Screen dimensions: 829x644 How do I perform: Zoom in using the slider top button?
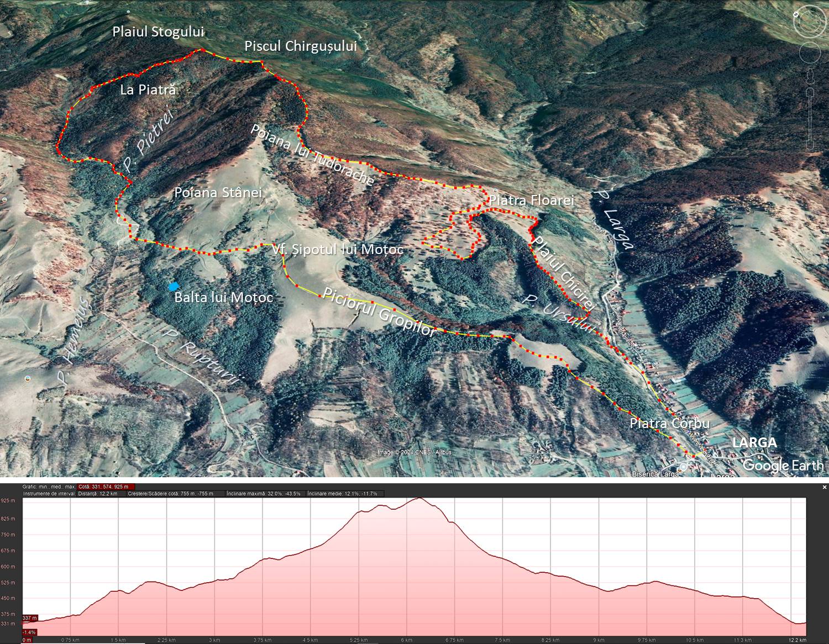pos(811,91)
